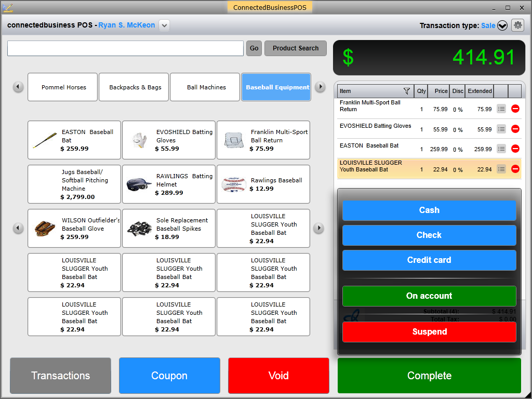Select On account payment
This screenshot has width=532, height=399.
click(429, 296)
